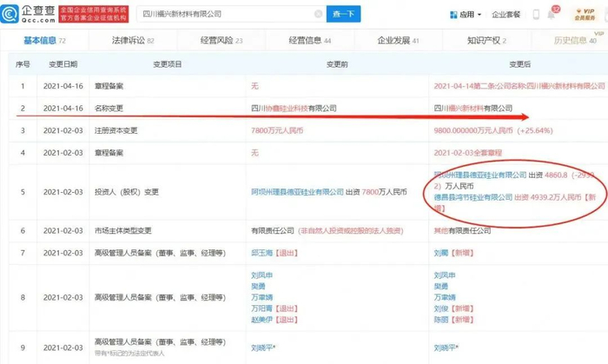Open 樊勇 link in the 变更后 column

click(x=441, y=287)
